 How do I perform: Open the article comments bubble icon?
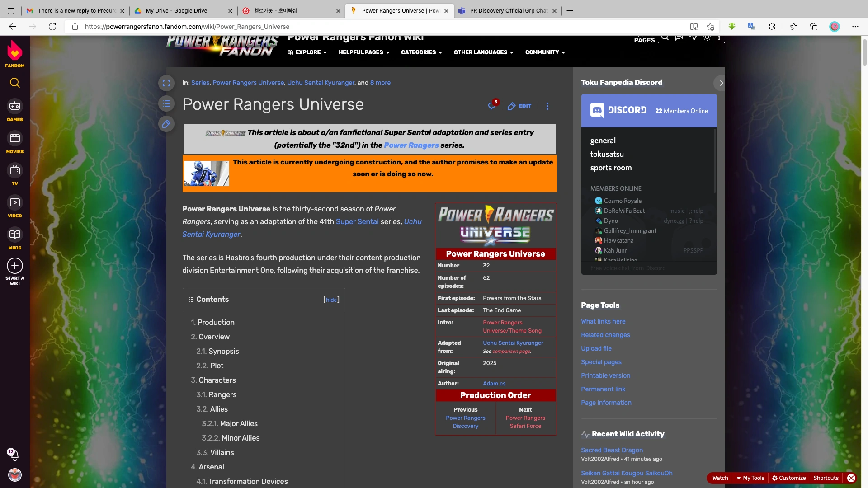pos(492,106)
